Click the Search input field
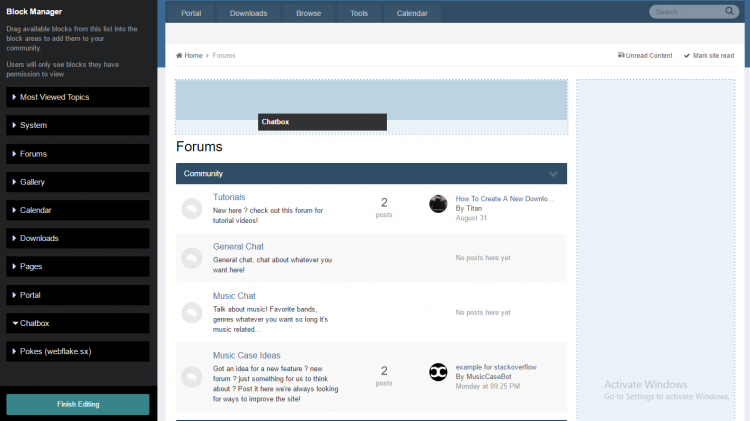Viewport: 750px width, 421px height. point(685,13)
